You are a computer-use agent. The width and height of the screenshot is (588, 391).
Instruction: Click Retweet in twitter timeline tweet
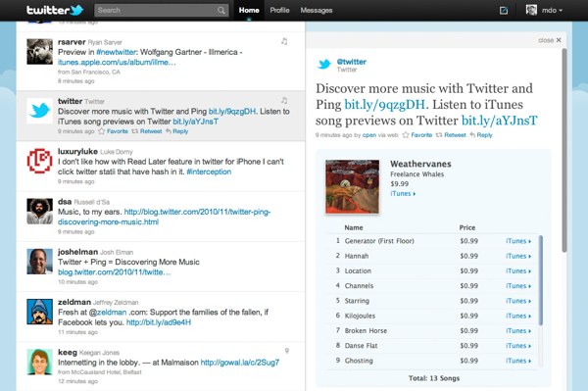[147, 131]
